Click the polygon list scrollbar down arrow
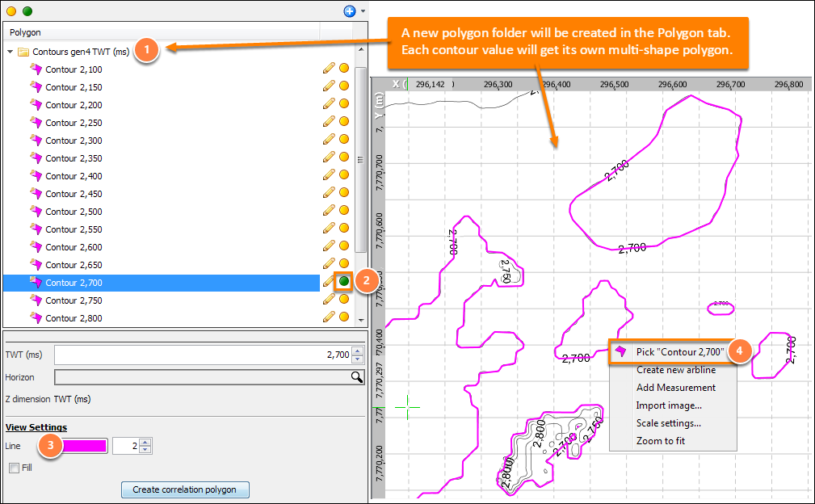This screenshot has height=504, width=815. 361,320
